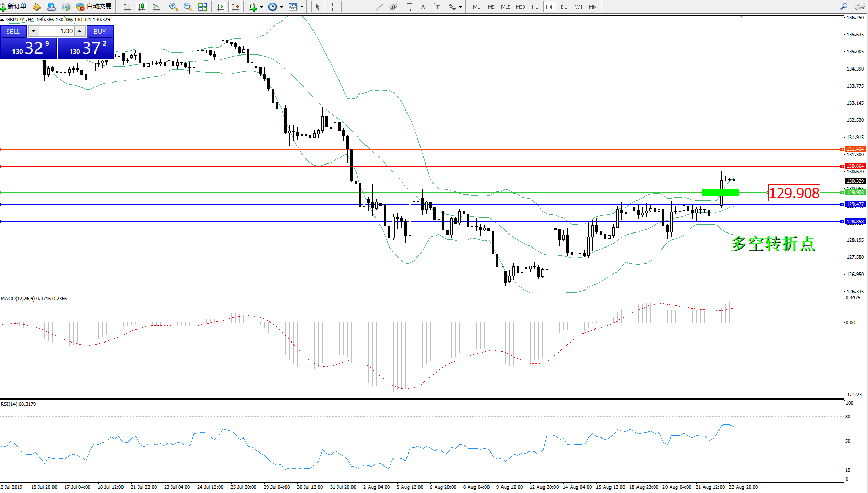Select the Crosshair cursor tool
868x493 pixels.
pyautogui.click(x=332, y=7)
